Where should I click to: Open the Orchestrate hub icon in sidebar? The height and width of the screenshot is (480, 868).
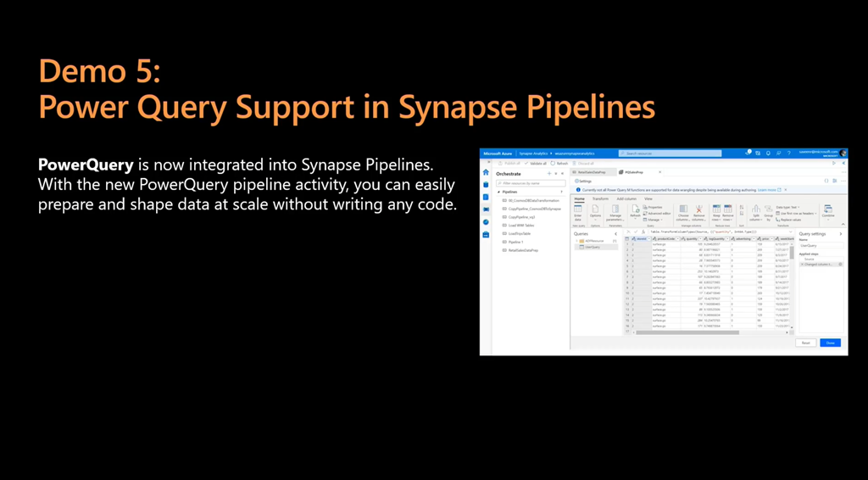coord(486,209)
